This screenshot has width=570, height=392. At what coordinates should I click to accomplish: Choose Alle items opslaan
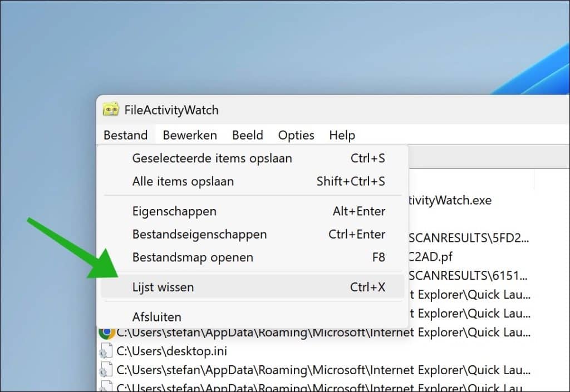(253, 181)
